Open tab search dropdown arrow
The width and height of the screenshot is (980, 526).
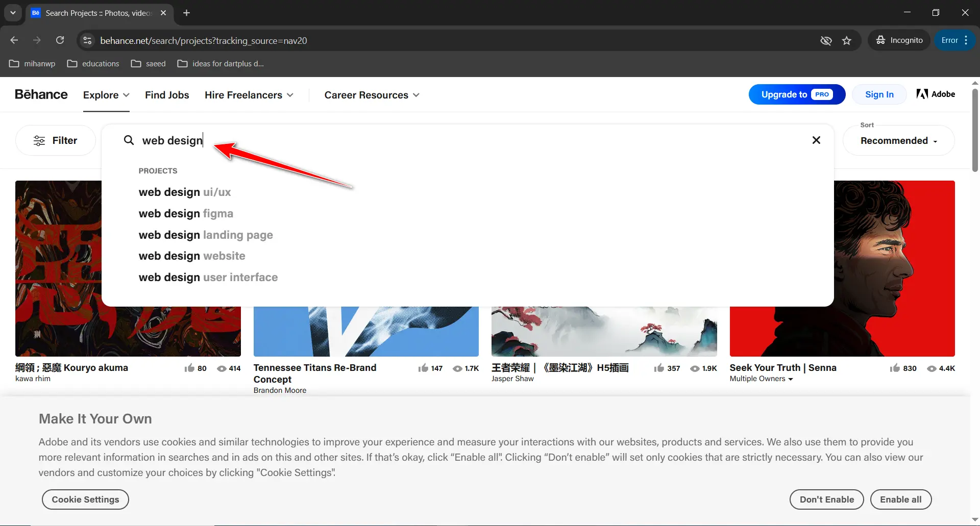point(13,13)
